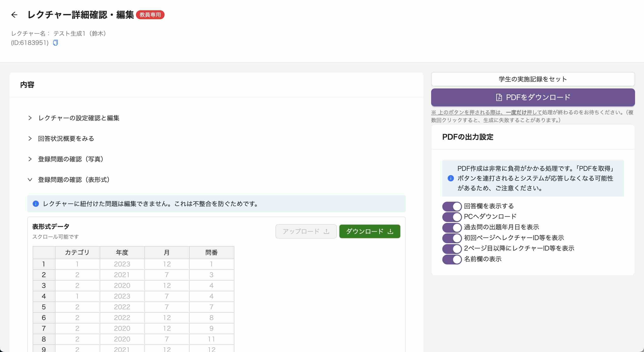The width and height of the screenshot is (644, 352).
Task: Toggle 過去問の出題年月日を表示 switch
Action: (x=451, y=227)
